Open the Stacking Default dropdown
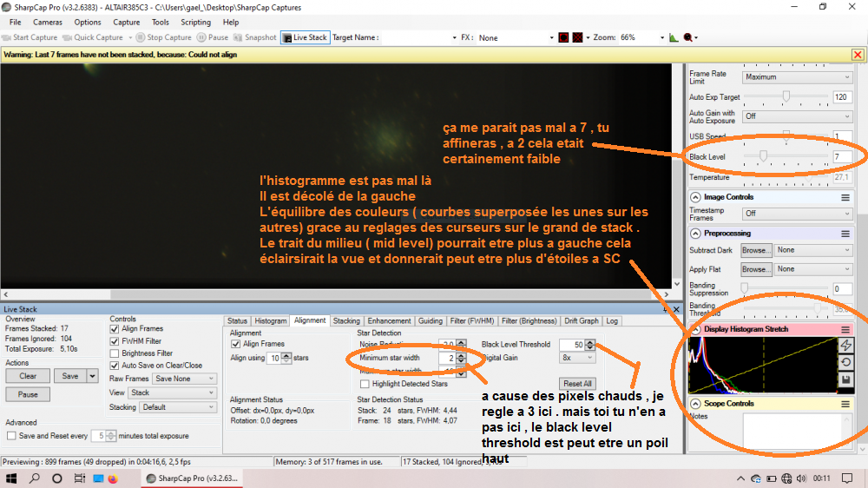This screenshot has height=488, width=868. 178,407
